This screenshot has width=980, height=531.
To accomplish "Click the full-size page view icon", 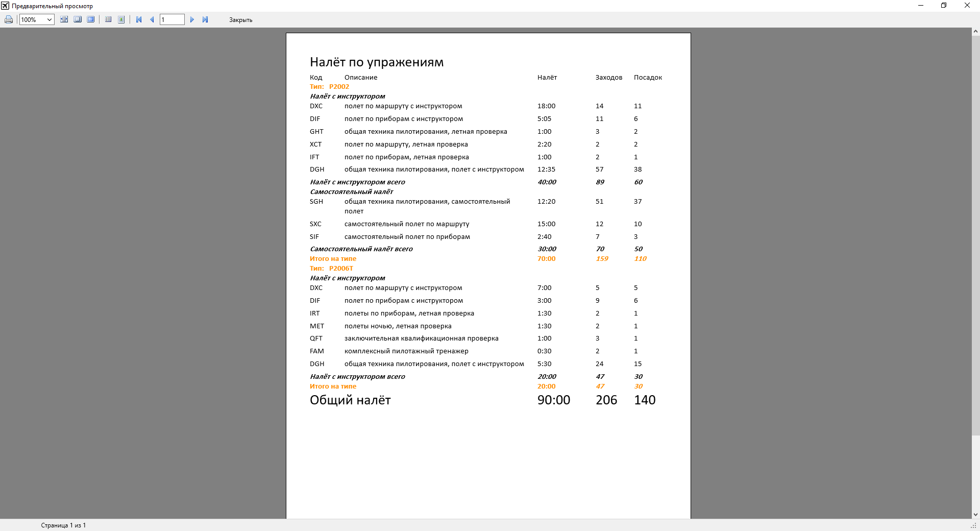I will point(91,19).
